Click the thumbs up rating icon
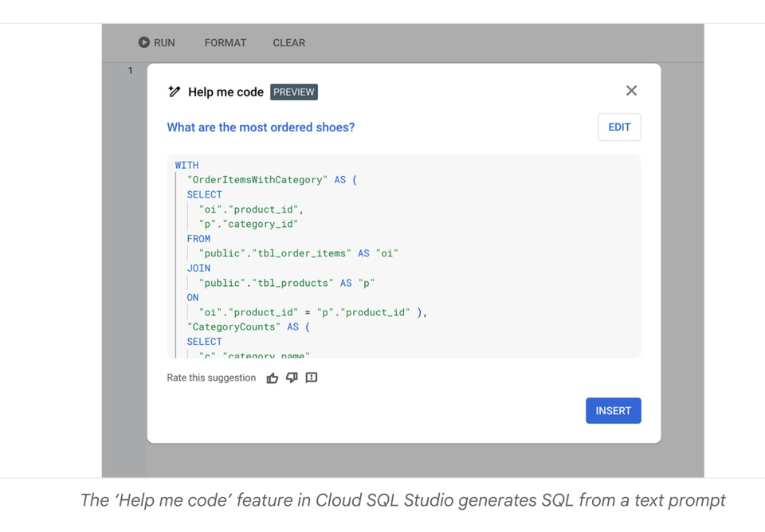Screen dimensions: 765x532 click(273, 378)
